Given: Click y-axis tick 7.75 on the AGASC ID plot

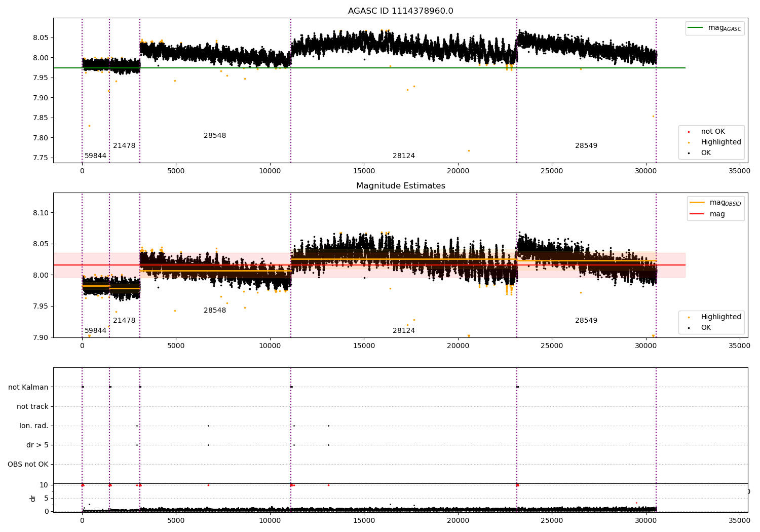Looking at the screenshot, I should 41,158.
